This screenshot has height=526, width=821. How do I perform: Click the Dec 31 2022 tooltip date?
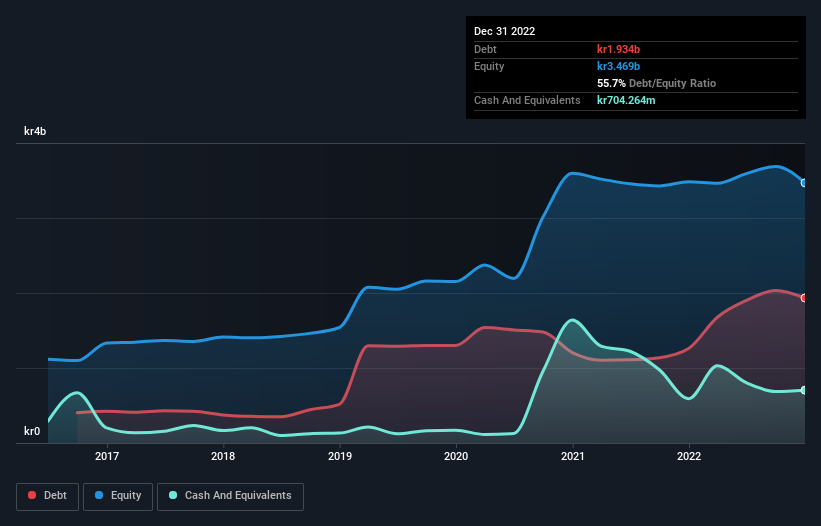pyautogui.click(x=504, y=31)
